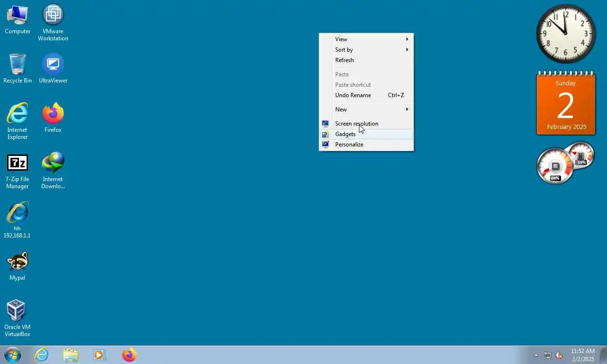Expand the View submenu
The height and width of the screenshot is (364, 607).
point(366,39)
